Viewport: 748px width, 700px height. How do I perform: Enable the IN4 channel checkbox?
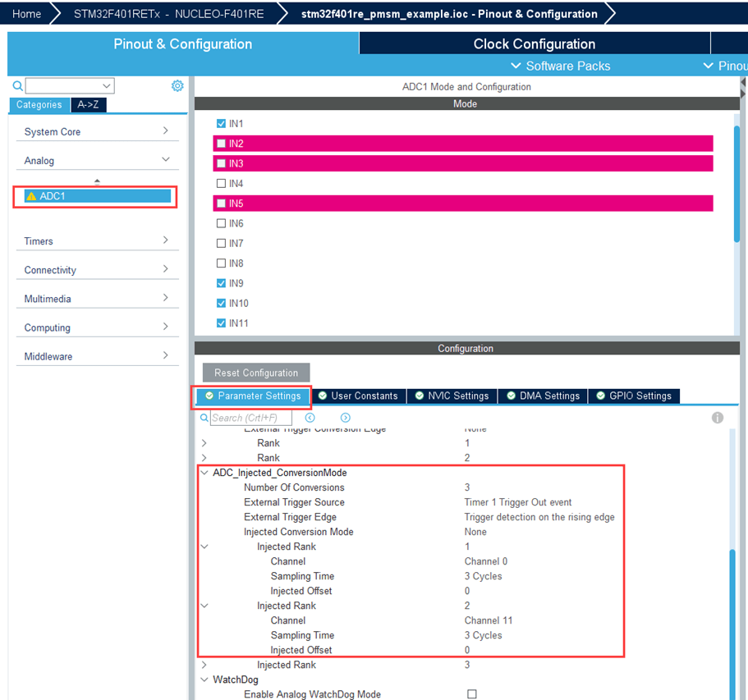click(x=221, y=183)
